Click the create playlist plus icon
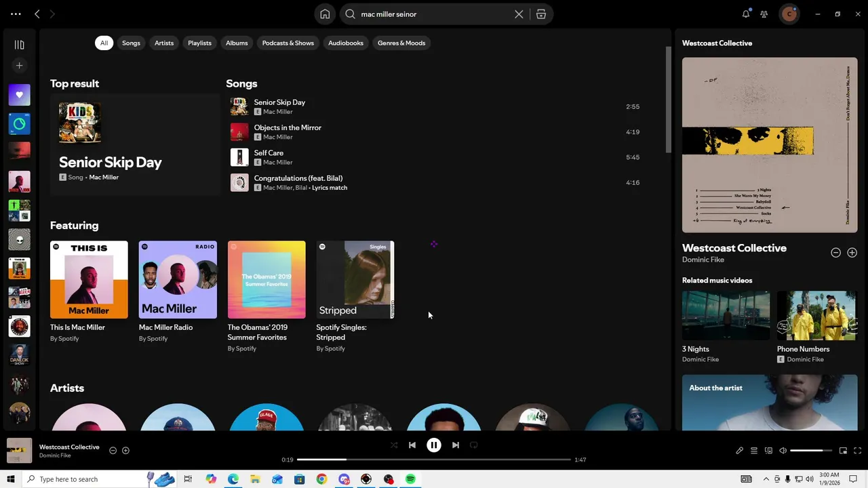The width and height of the screenshot is (868, 488). click(x=19, y=66)
